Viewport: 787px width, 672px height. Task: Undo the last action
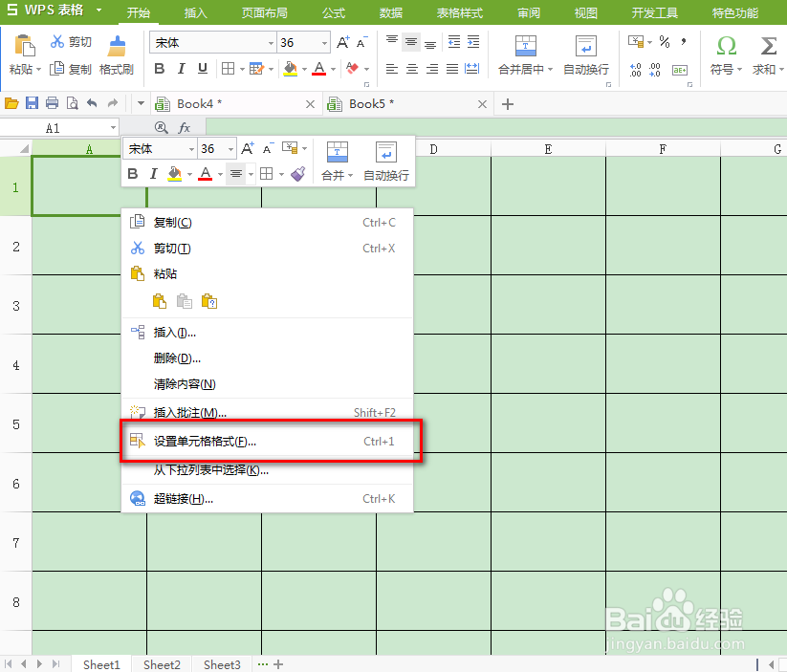coord(92,103)
